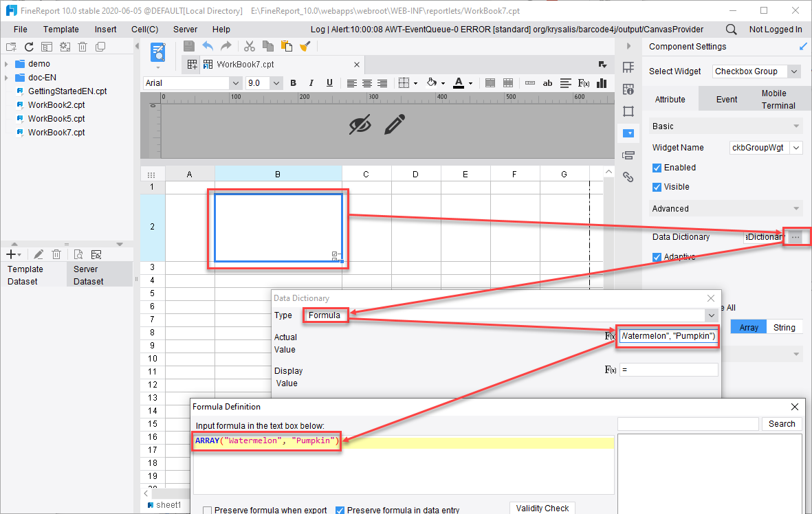Image resolution: width=812 pixels, height=514 pixels.
Task: Click the Insert Chart icon
Action: [x=602, y=83]
